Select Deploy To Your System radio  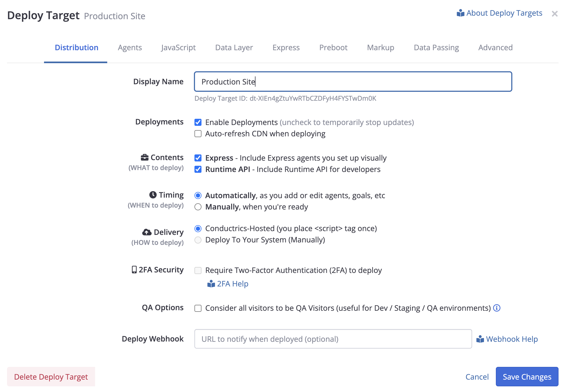pyautogui.click(x=198, y=240)
